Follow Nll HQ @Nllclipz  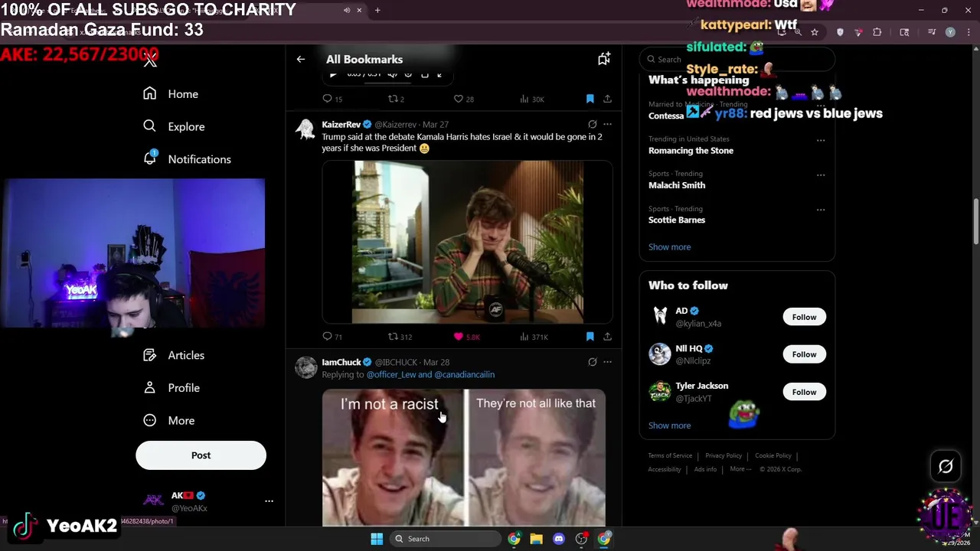[804, 354]
